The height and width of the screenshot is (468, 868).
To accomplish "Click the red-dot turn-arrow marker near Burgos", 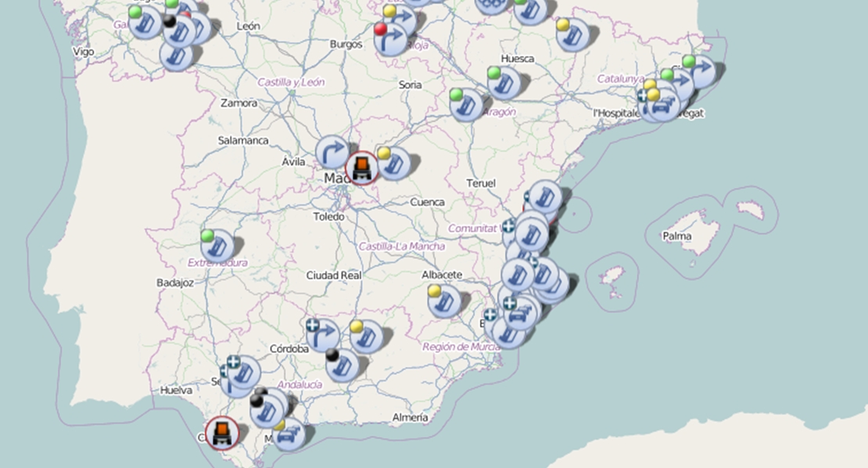I will pos(389,40).
